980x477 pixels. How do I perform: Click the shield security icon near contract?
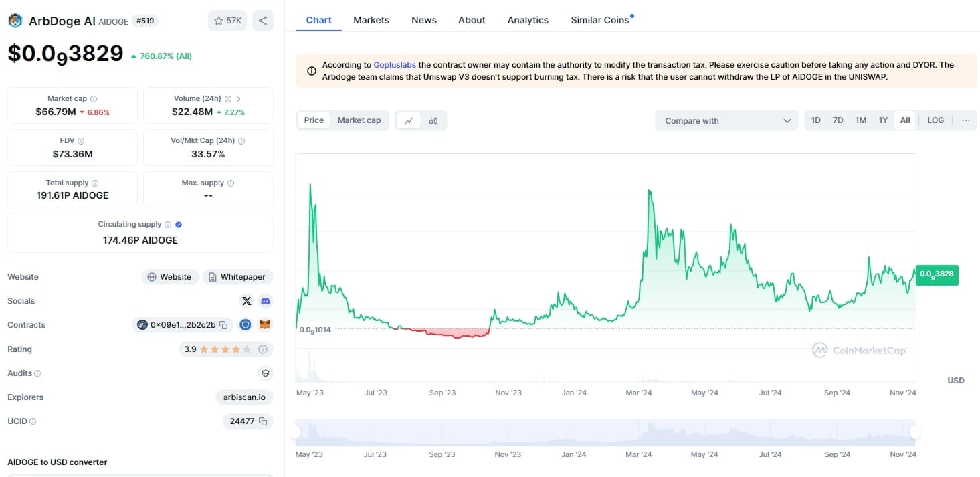tap(246, 325)
